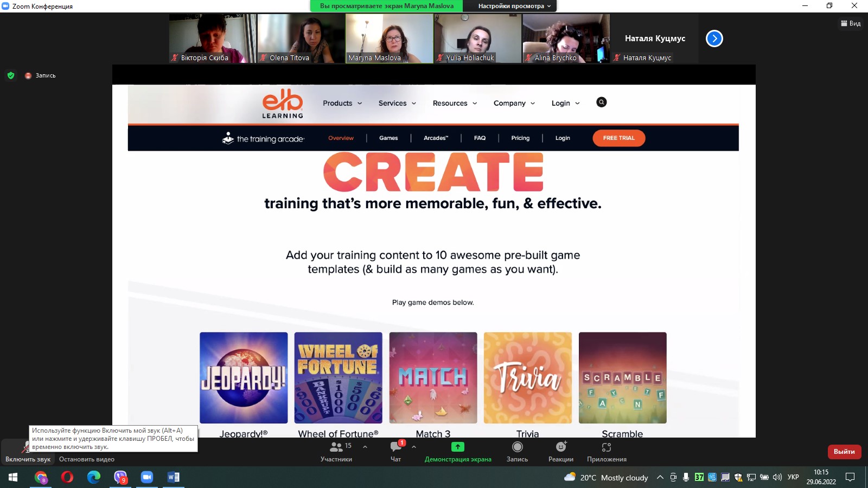Open the Вид layout view button
The height and width of the screenshot is (488, 868).
(851, 23)
